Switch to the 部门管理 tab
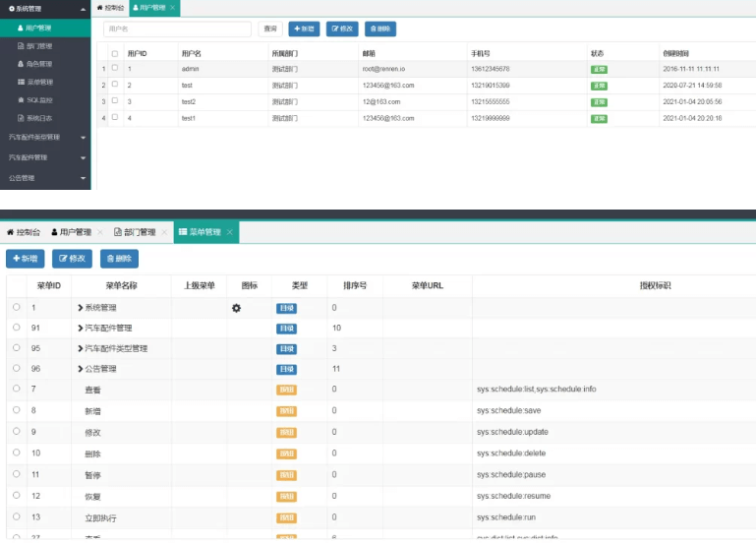The image size is (756, 543). 135,232
